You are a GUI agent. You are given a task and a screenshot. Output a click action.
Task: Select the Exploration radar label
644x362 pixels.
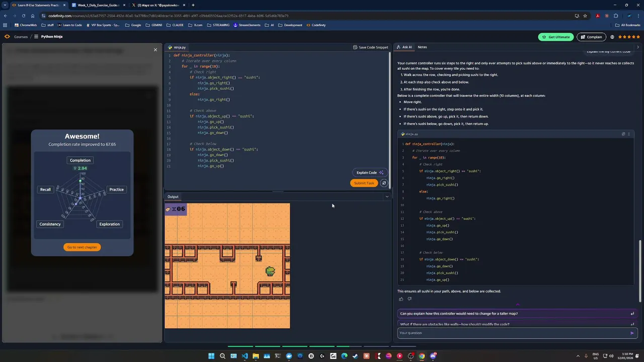pos(109,224)
